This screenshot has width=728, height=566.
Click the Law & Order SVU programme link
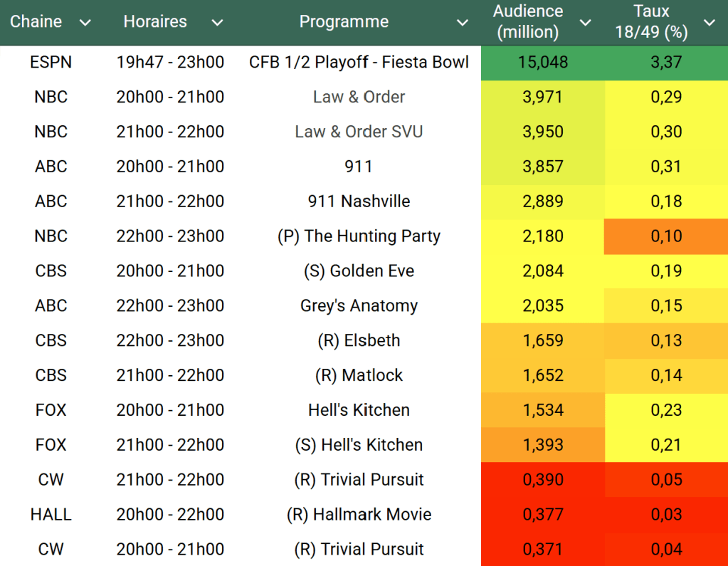(x=359, y=132)
